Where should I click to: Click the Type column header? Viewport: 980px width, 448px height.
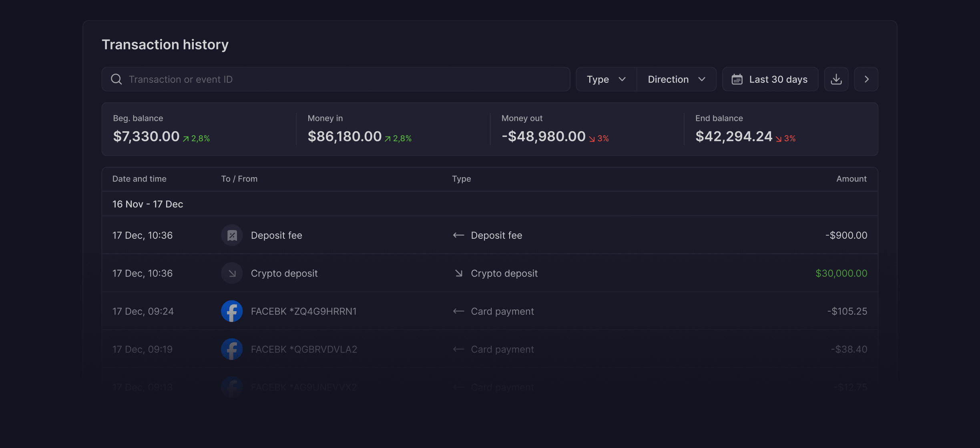(462, 179)
